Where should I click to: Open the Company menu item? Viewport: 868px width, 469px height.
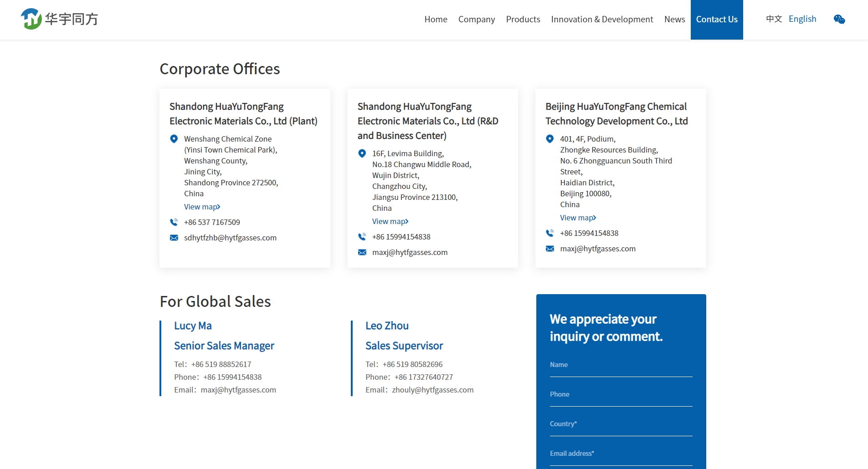(x=477, y=19)
